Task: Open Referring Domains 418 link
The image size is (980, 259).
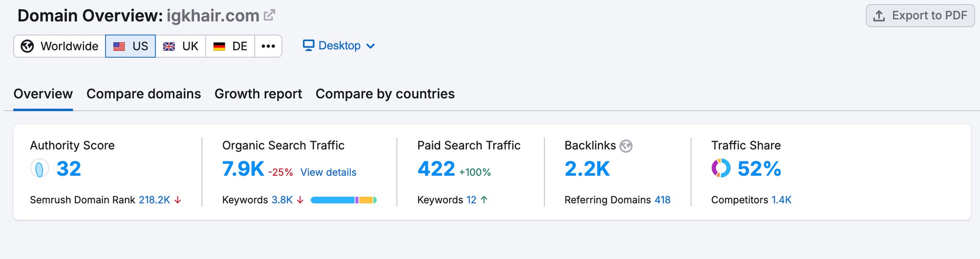Action: (662, 200)
